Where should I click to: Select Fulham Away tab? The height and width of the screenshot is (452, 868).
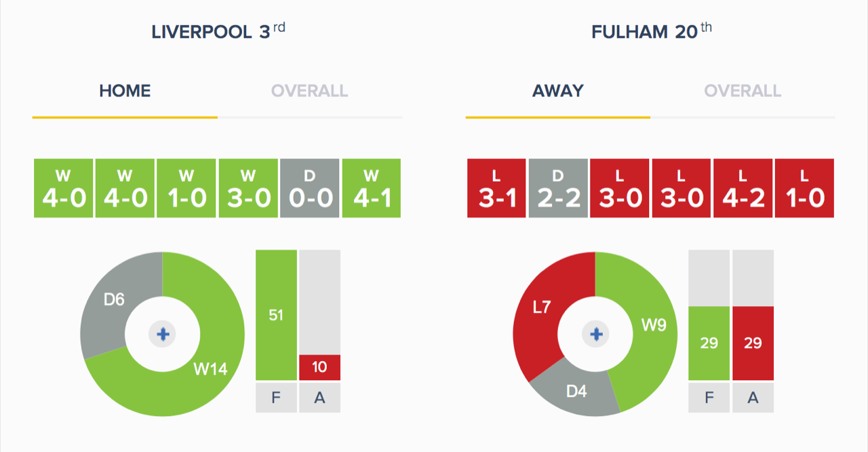coord(558,91)
